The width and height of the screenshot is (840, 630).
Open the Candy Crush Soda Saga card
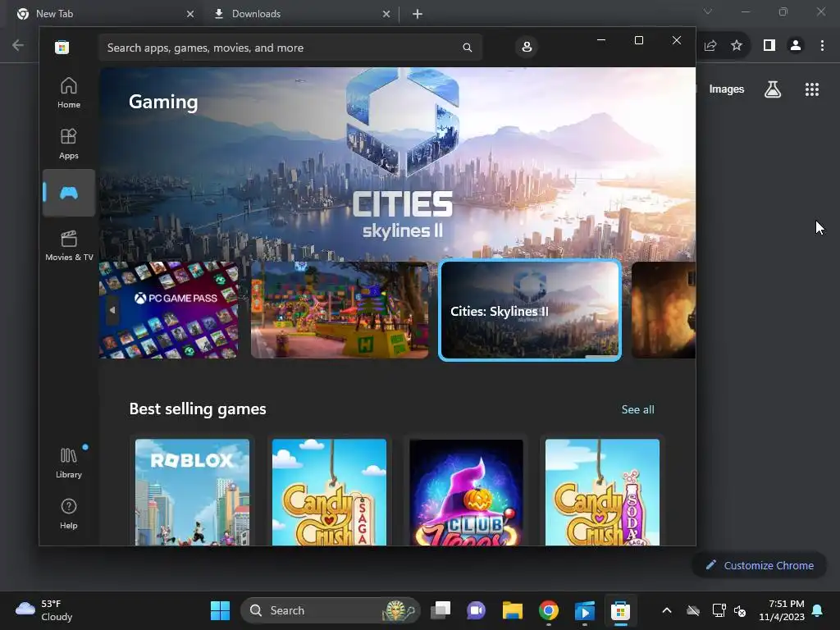[602, 492]
